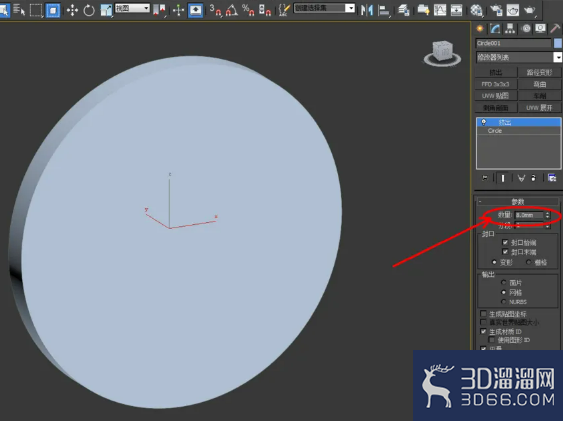The width and height of the screenshot is (563, 421).
Task: Click the Pin Stack icon
Action: click(485, 178)
